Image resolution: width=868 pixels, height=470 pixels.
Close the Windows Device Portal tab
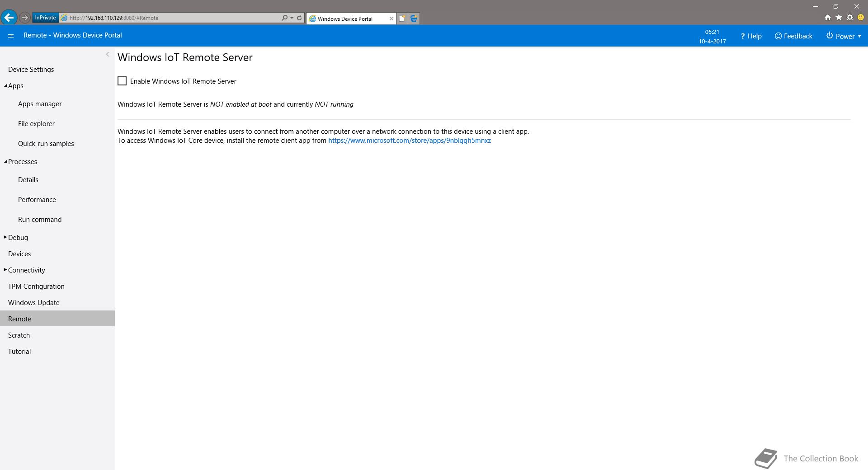[x=392, y=19]
